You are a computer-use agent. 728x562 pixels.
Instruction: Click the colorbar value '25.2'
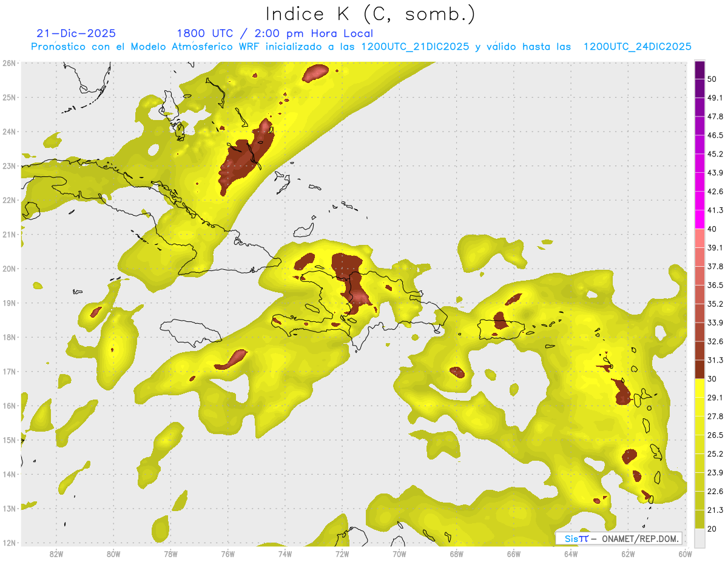click(715, 453)
